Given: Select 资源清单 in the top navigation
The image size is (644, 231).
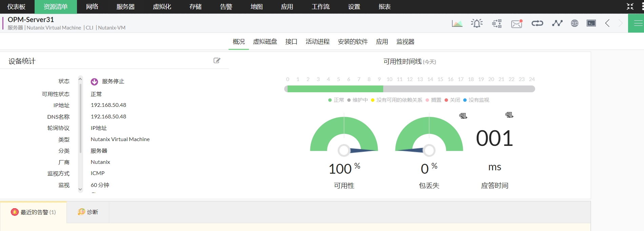Looking at the screenshot, I should pyautogui.click(x=56, y=7).
